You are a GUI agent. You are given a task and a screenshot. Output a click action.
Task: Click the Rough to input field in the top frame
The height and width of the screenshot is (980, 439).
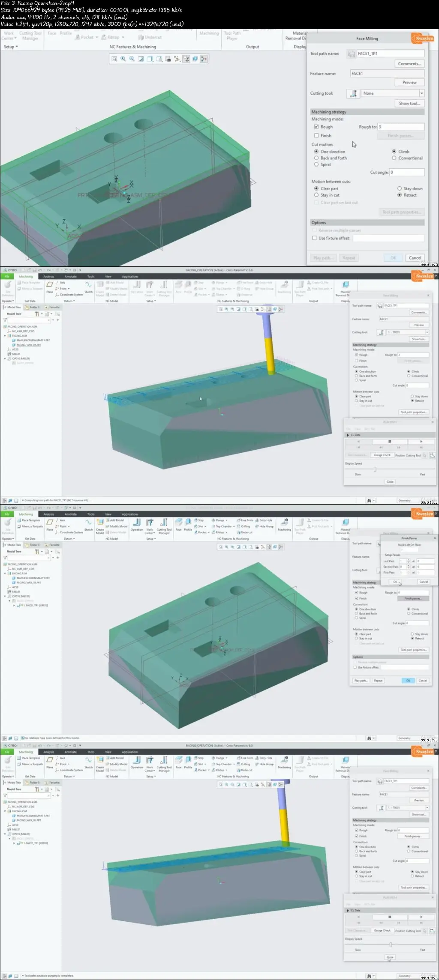(401, 127)
